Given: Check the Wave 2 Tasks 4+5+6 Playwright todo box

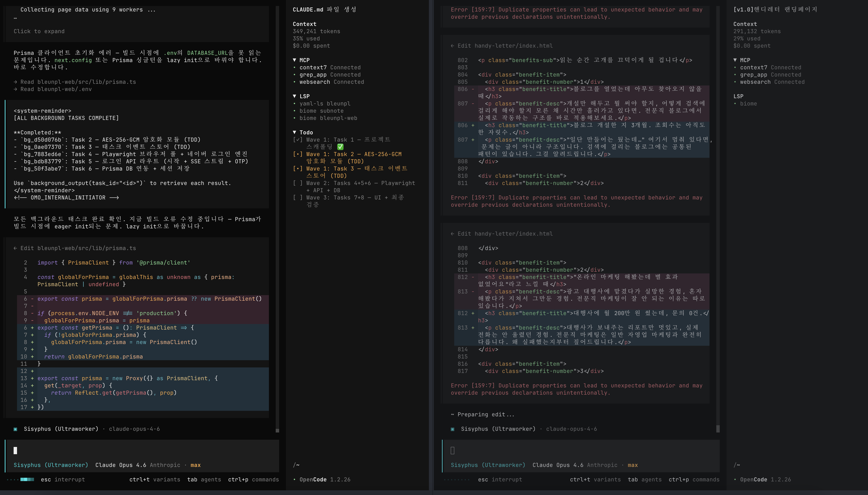Looking at the screenshot, I should point(298,183).
